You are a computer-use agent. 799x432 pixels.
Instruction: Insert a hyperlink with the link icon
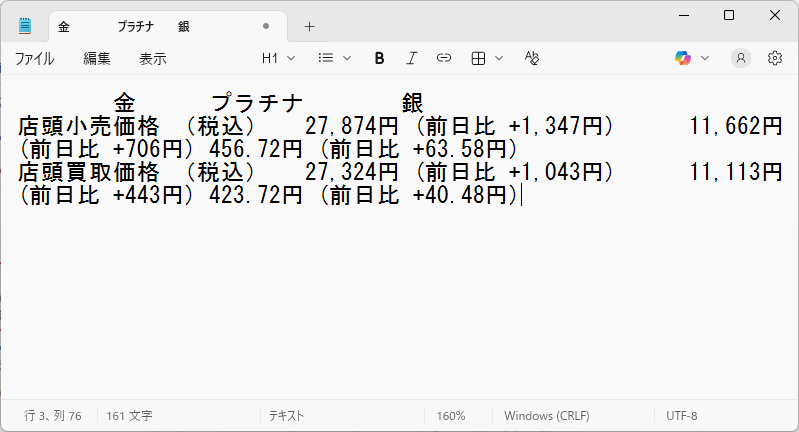444,58
